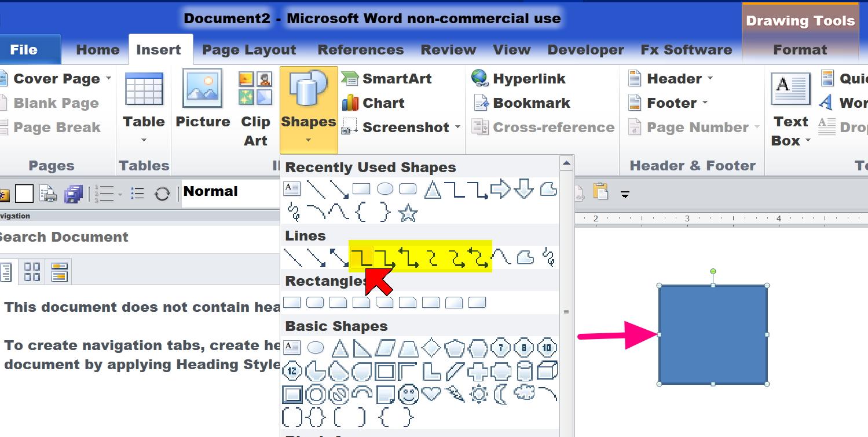Pick the smiley face in Basic Shapes

point(408,395)
